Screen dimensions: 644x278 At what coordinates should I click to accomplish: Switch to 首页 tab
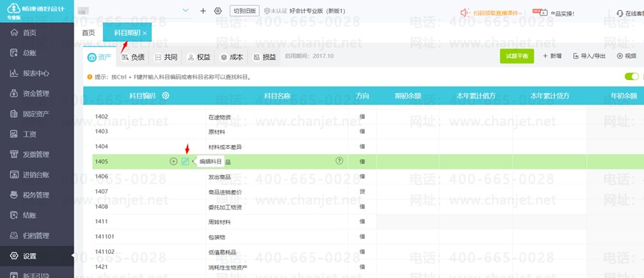pyautogui.click(x=88, y=33)
